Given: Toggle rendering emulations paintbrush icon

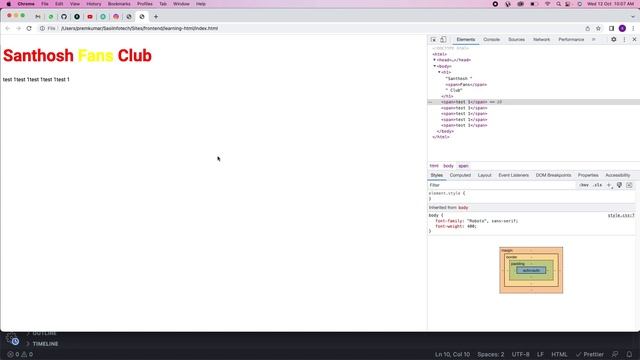Looking at the screenshot, I should tap(619, 185).
